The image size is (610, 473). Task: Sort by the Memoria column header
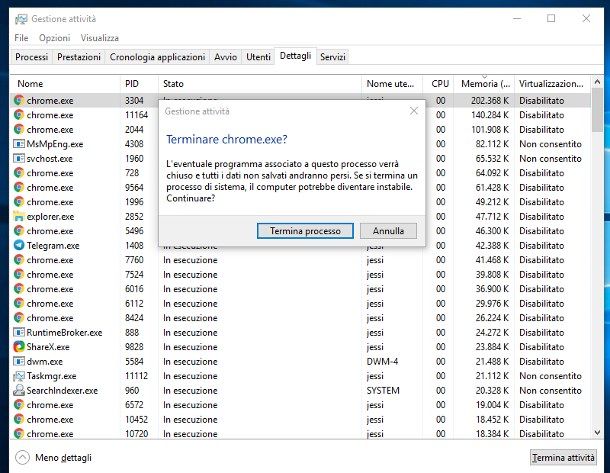coord(484,84)
